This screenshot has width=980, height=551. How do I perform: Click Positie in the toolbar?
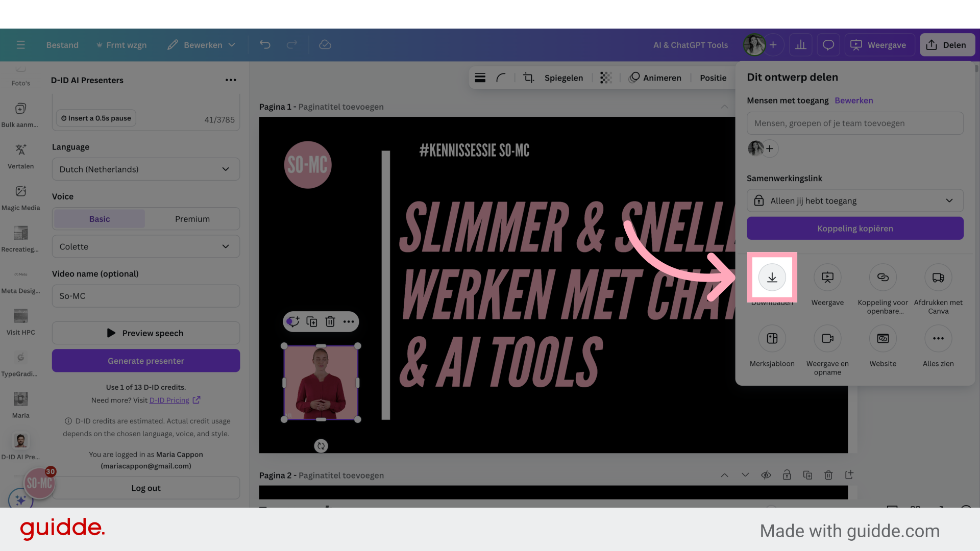tap(713, 78)
